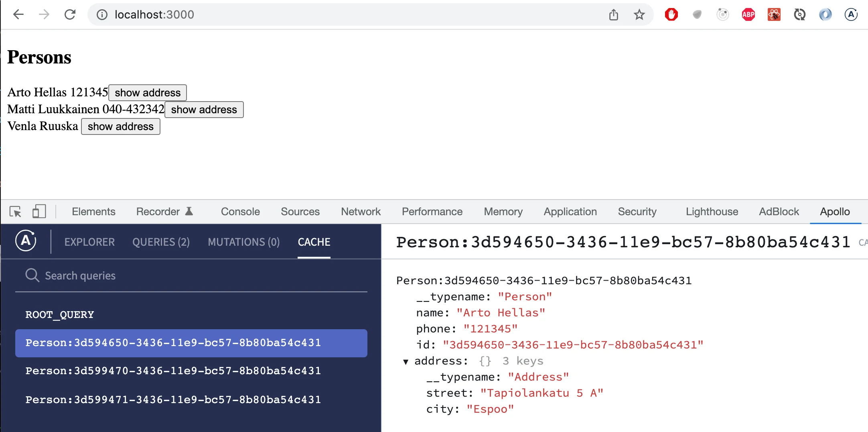Open the Application devtools tab
This screenshot has width=868, height=432.
click(x=570, y=212)
